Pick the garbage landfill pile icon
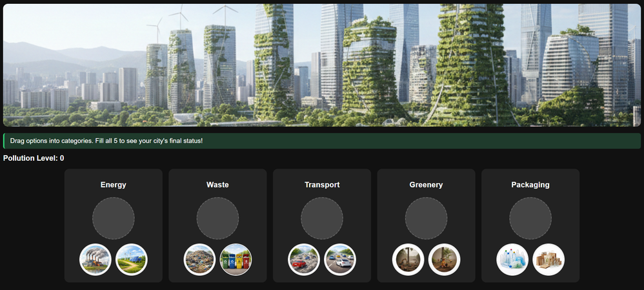This screenshot has height=290, width=644. point(199,260)
